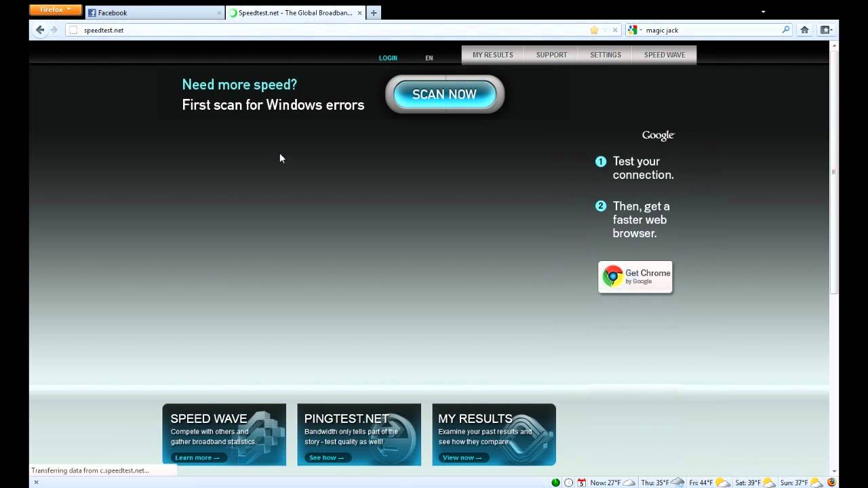
Task: Click the site identity icon beside speedtest.net URL
Action: [73, 30]
